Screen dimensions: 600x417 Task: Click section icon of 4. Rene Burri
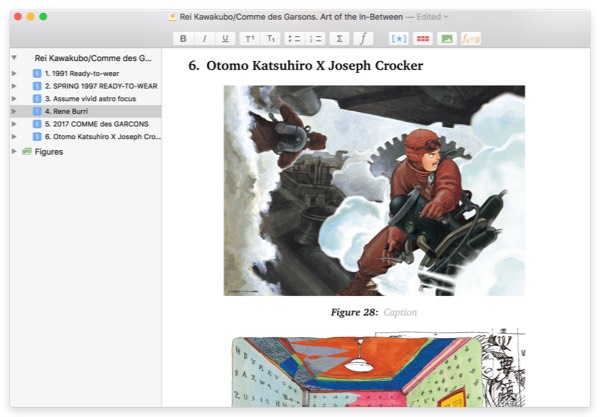[37, 111]
